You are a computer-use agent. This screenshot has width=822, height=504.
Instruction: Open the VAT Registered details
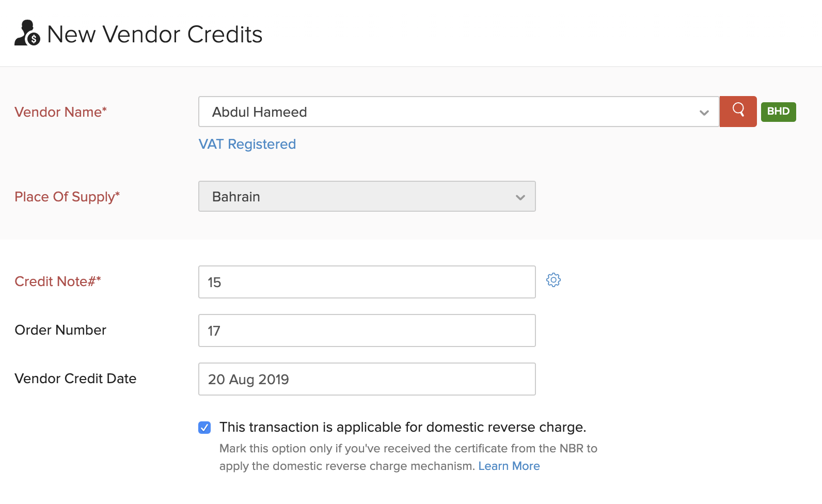coord(247,144)
